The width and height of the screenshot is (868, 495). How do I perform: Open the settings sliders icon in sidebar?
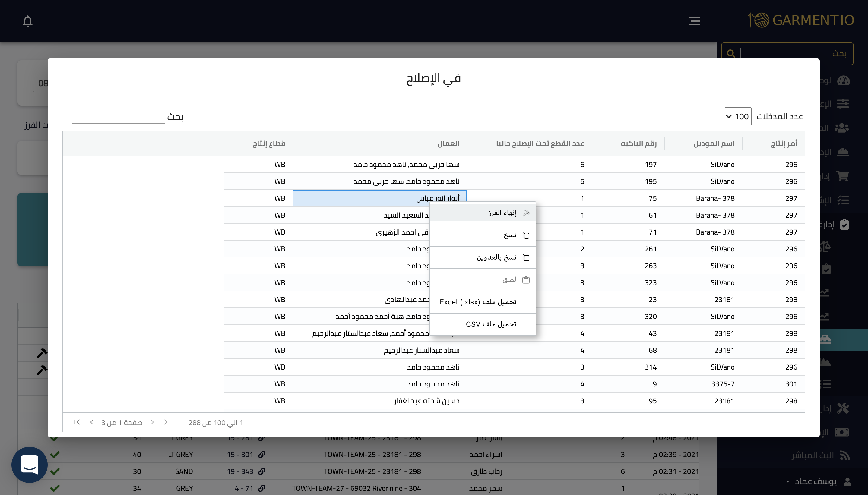pyautogui.click(x=843, y=103)
